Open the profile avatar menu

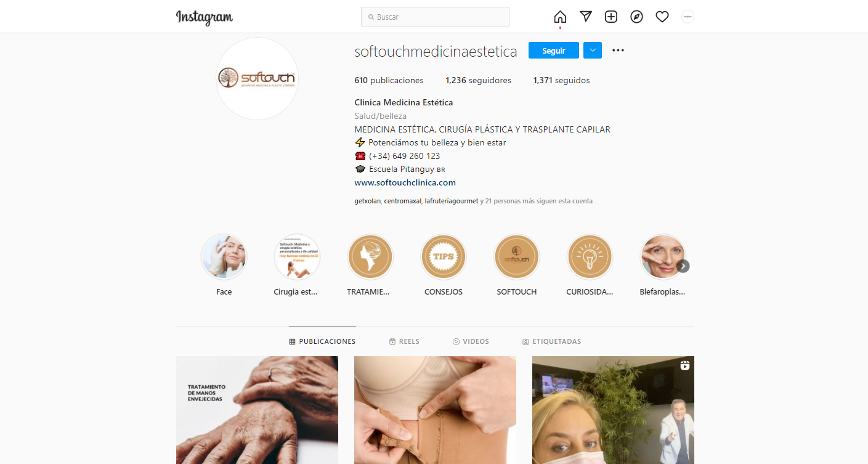[x=688, y=17]
